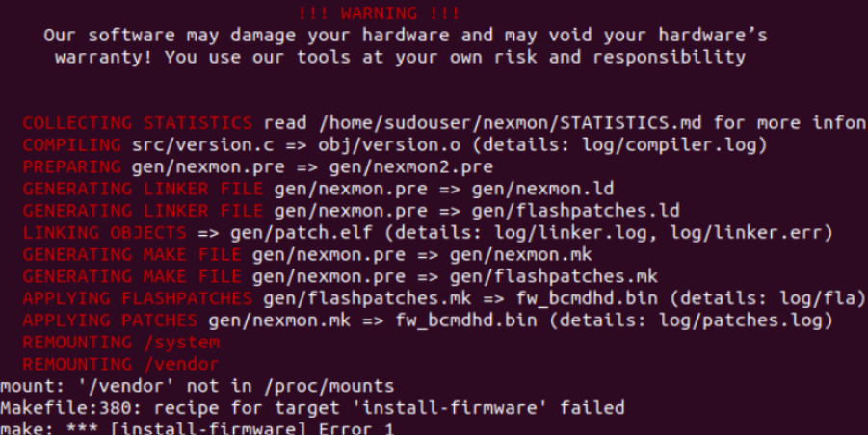Click the gen/nexmon2.pre output path
The image size is (868, 435).
point(410,166)
